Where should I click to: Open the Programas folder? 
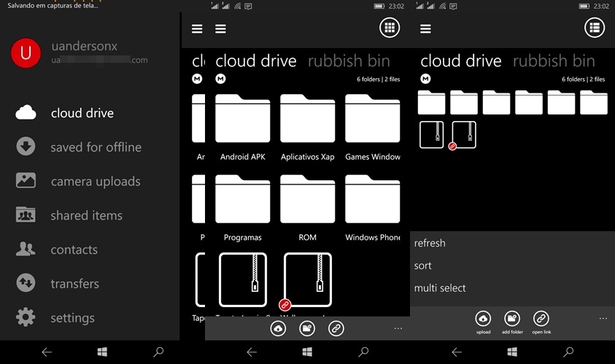(243, 209)
